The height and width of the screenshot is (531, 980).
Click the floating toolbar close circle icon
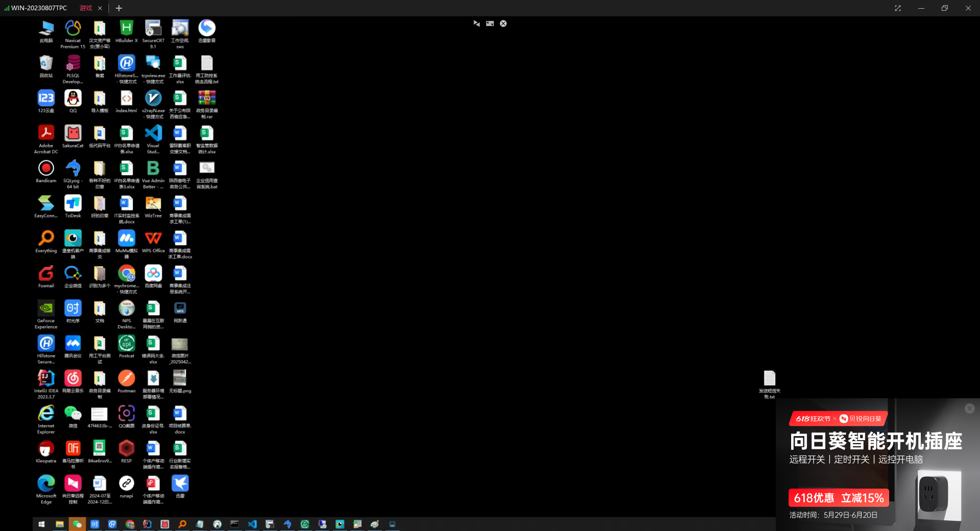coord(503,23)
